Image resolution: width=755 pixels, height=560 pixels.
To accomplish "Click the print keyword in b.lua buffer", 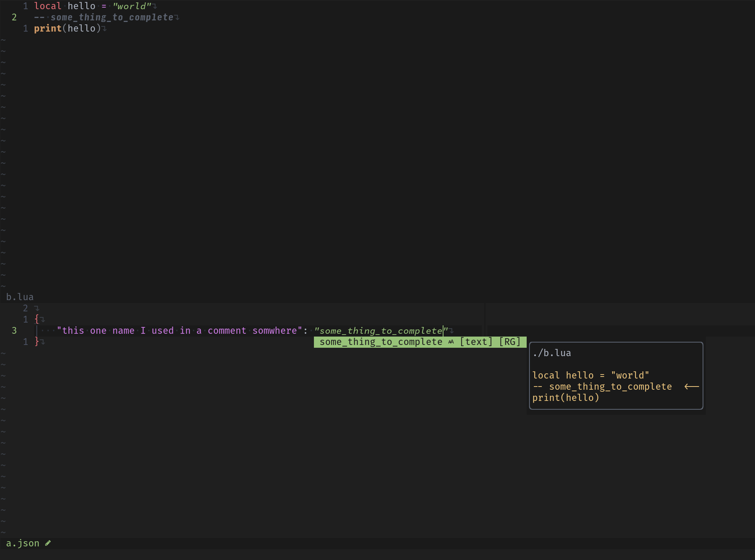I will coord(48,28).
